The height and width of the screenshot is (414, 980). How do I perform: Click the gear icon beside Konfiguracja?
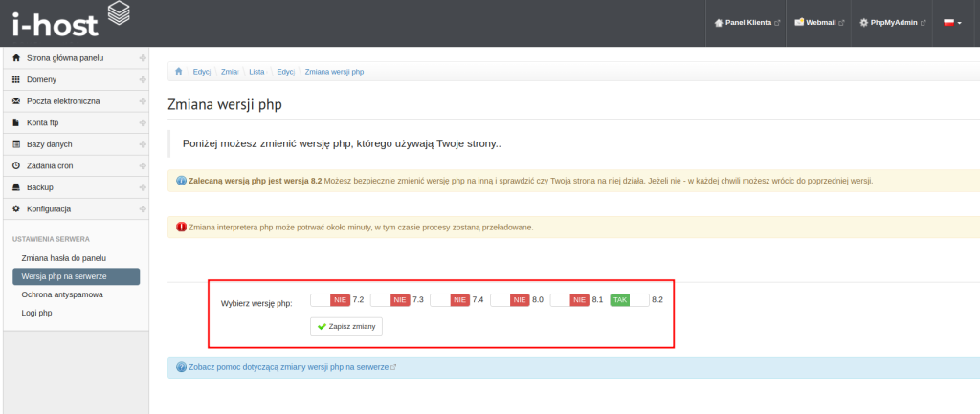(x=16, y=208)
